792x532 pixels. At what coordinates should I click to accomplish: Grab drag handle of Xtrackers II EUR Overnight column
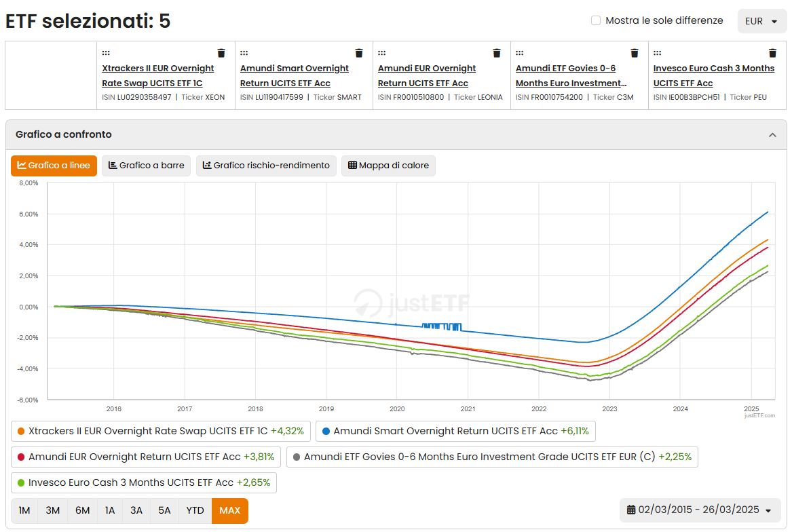(x=106, y=53)
